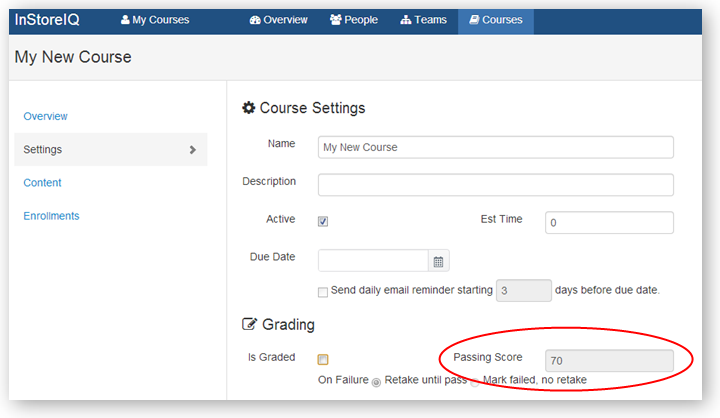Click the gear icon next to Course Settings
The width and height of the screenshot is (720, 418).
point(249,108)
